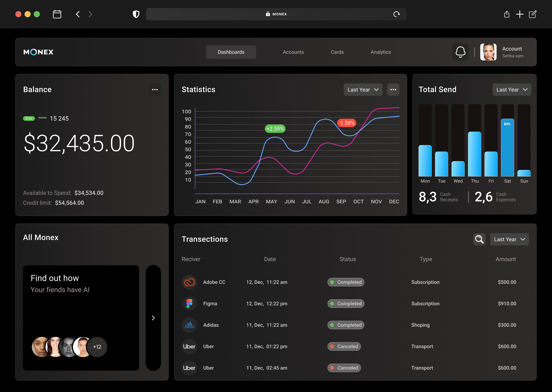
Task: Click the calendar icon in browser toolbar
Action: coord(57,14)
